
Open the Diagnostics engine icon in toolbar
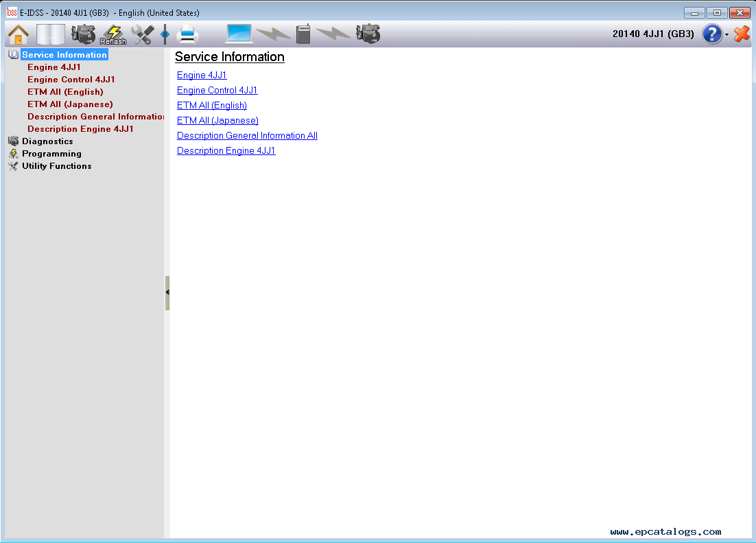(84, 34)
